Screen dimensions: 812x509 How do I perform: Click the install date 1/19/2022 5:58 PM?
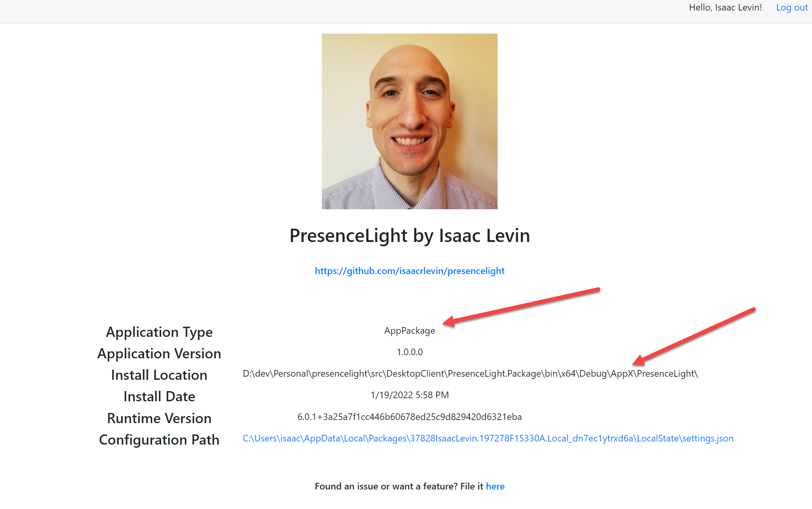tap(409, 395)
